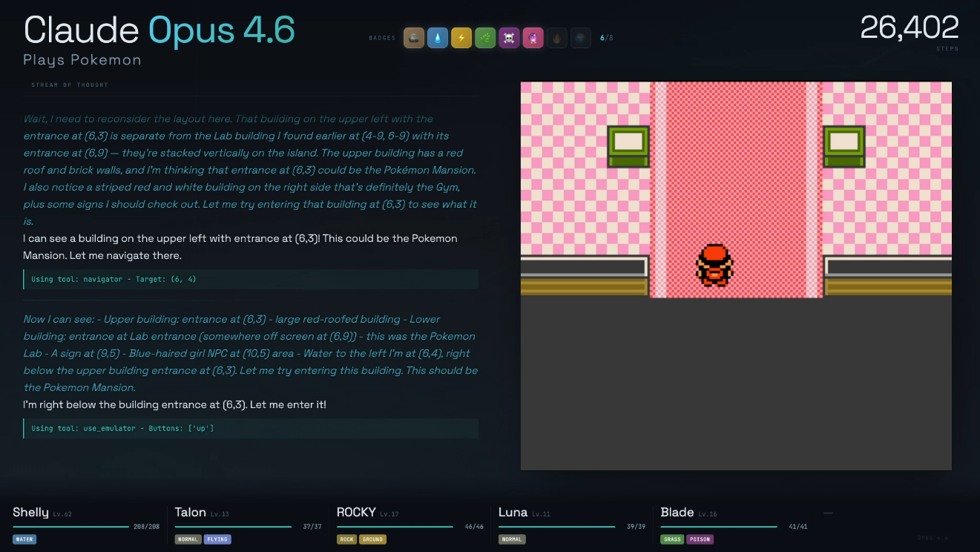
Task: Click Blade's 41/41 HP value
Action: click(x=798, y=527)
